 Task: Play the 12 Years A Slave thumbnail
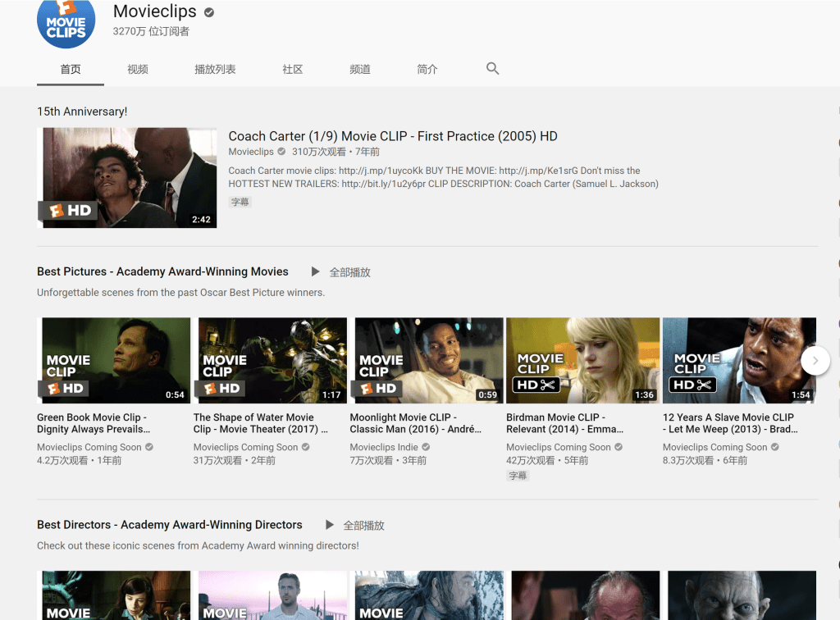(x=739, y=361)
